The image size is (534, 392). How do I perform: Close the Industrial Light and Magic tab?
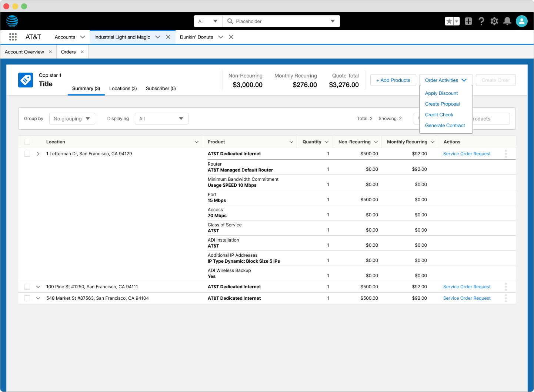168,37
